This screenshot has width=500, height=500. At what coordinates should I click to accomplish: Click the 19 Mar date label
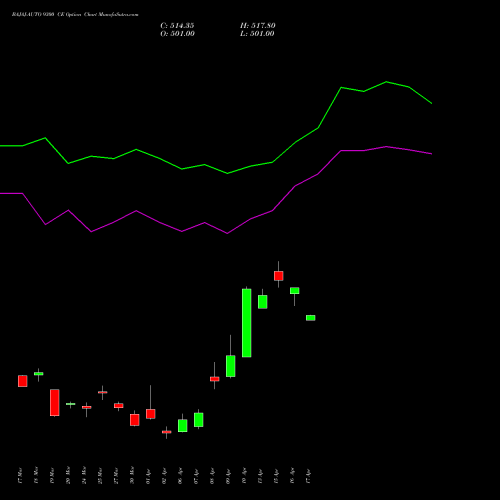pyautogui.click(x=52, y=475)
